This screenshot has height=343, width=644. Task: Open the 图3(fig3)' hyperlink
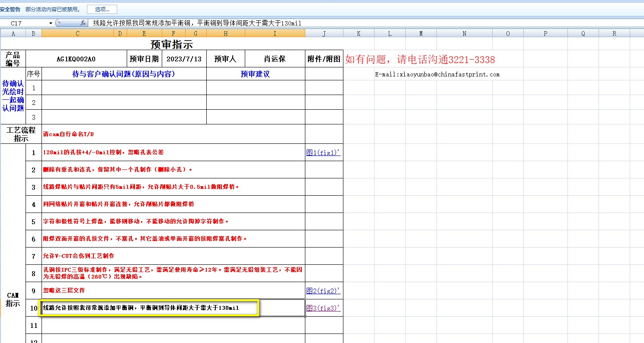[323, 308]
